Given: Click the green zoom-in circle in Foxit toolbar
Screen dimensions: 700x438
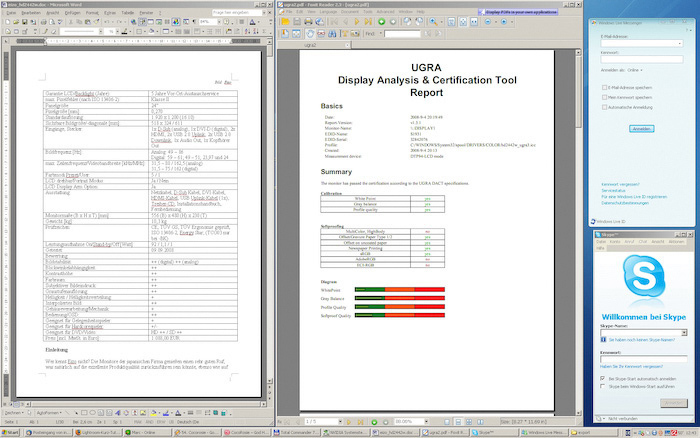Looking at the screenshot, I should click(x=381, y=21).
